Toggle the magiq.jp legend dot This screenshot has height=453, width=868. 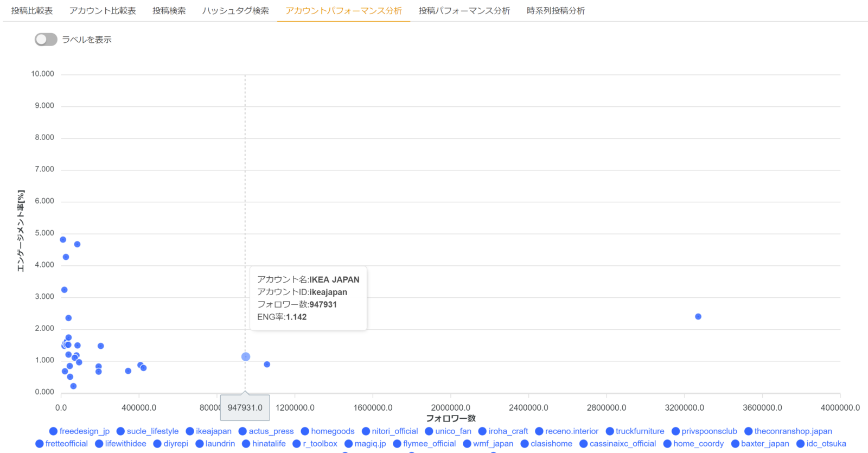[x=349, y=444]
